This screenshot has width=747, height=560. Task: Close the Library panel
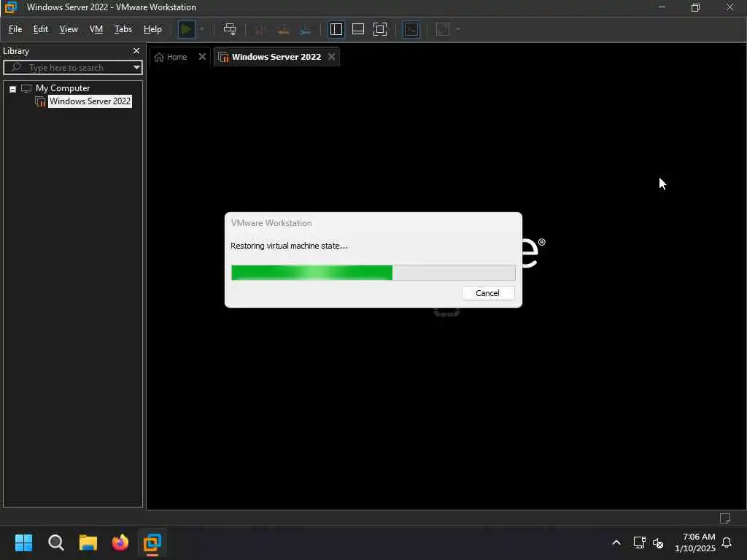tap(136, 51)
